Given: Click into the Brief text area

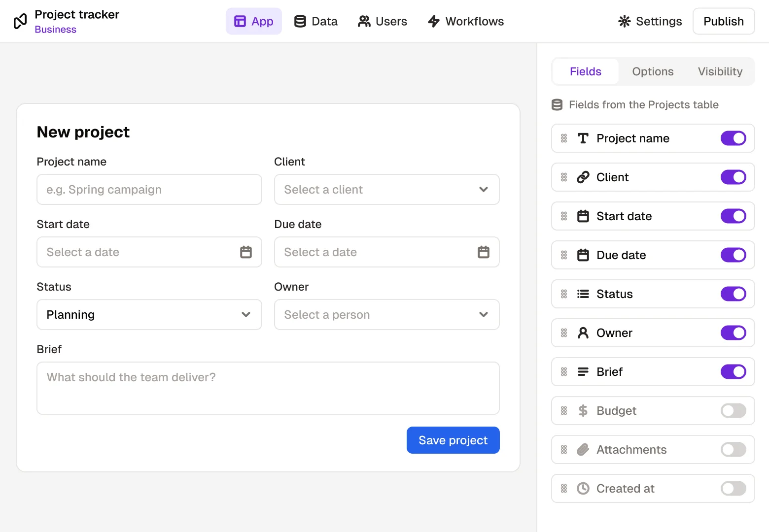Looking at the screenshot, I should [x=268, y=388].
